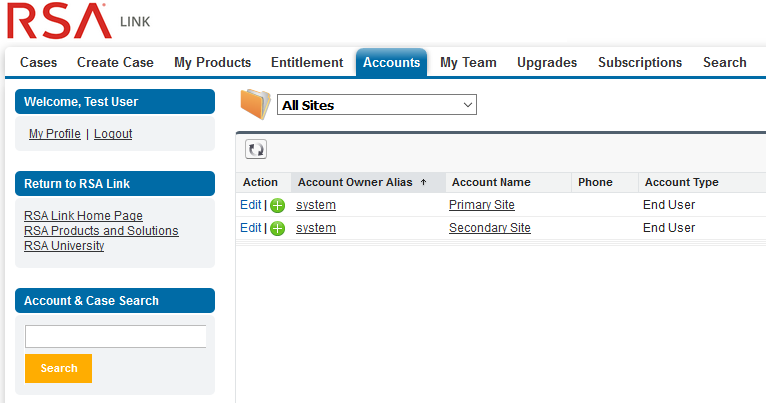Click the Account & Case Search text field
Image resolution: width=766 pixels, height=403 pixels.
pyautogui.click(x=116, y=337)
